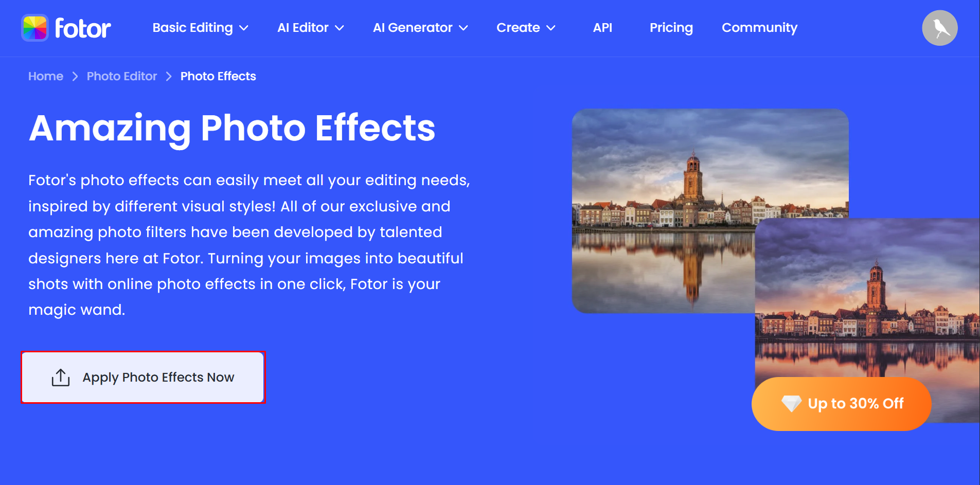980x485 pixels.
Task: Click the breadcrumb separator arrow after Home
Action: (75, 76)
